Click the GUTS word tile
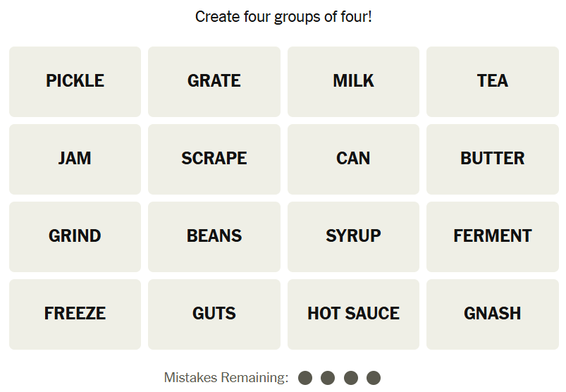This screenshot has height=392, width=566. click(214, 314)
